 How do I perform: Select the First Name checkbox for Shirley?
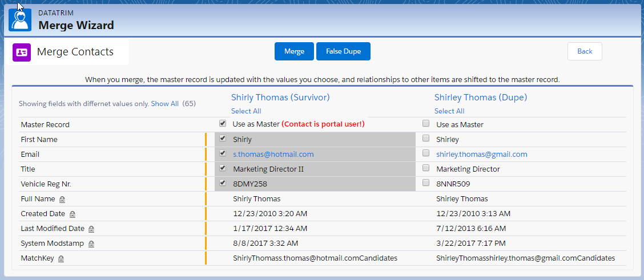click(426, 138)
